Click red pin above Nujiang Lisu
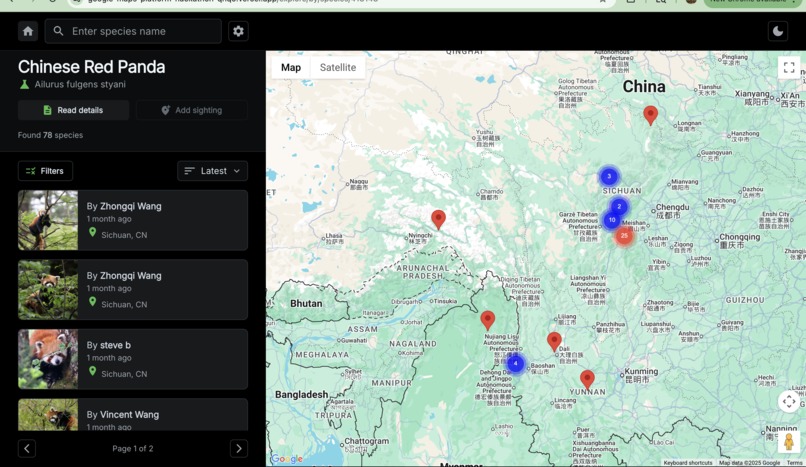The height and width of the screenshot is (467, 806). (x=488, y=320)
